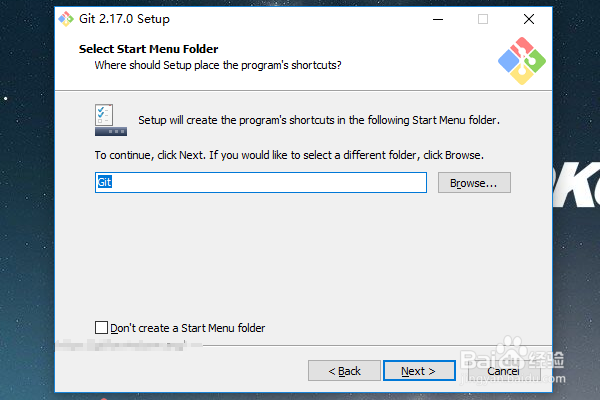Minimize the Git Setup window
The height and width of the screenshot is (400, 600).
pos(437,19)
